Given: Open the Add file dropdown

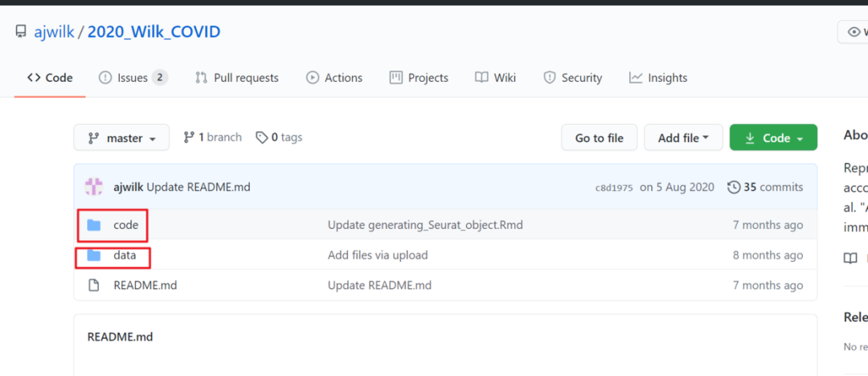Looking at the screenshot, I should (683, 138).
